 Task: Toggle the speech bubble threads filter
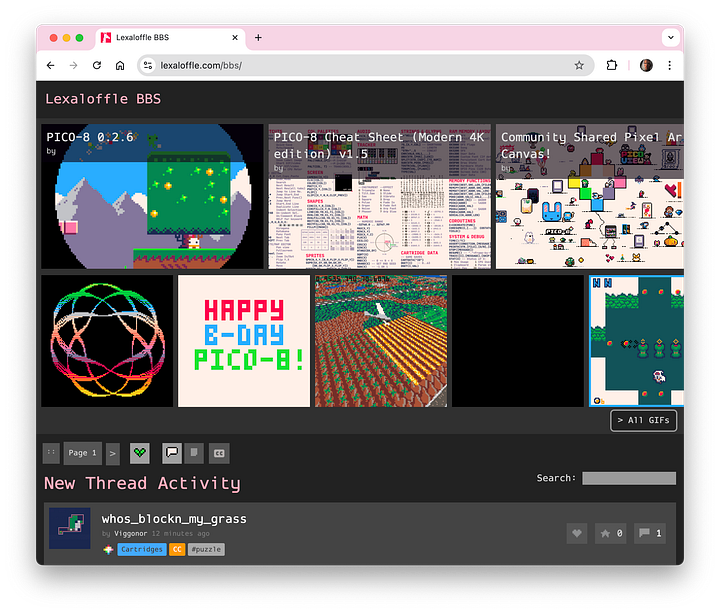(x=172, y=453)
